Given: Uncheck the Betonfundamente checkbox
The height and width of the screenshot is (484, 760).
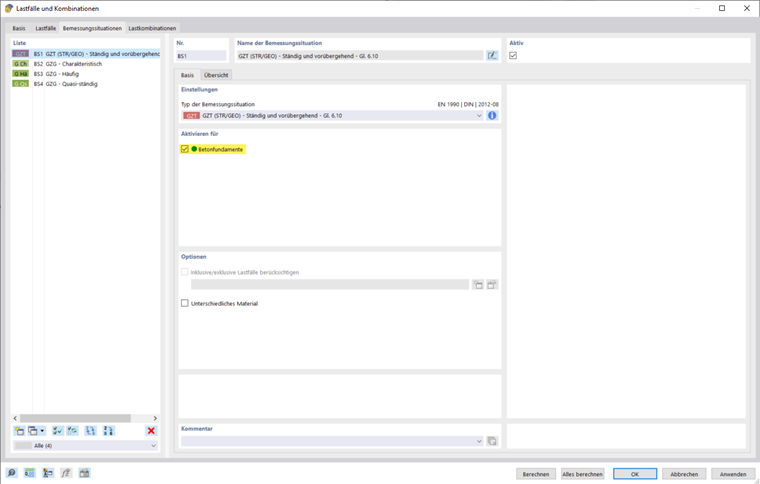Looking at the screenshot, I should (185, 149).
